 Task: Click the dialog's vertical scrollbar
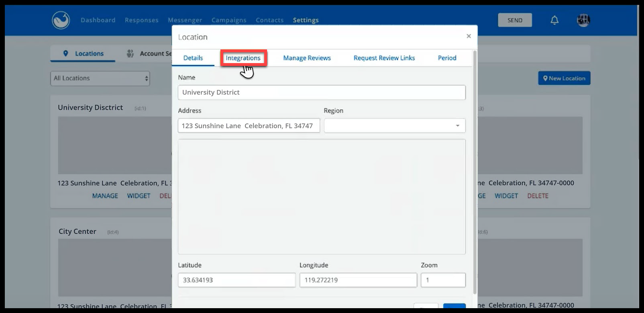(x=475, y=172)
